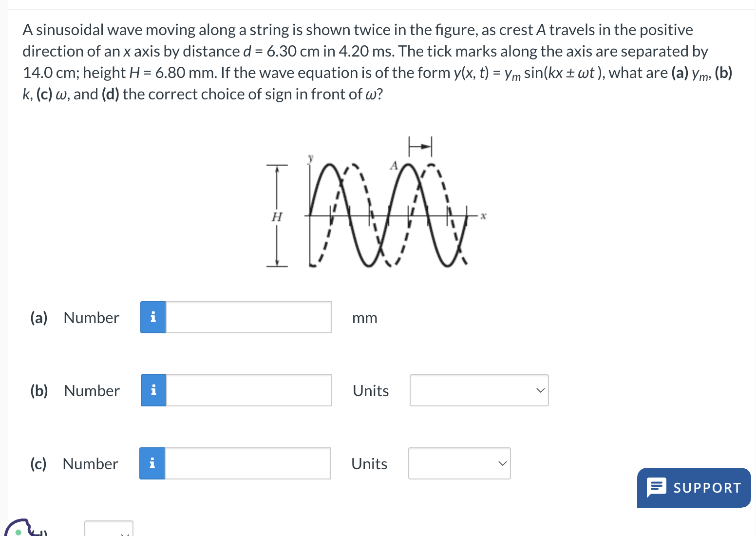Click the mm unit label for answer (a)

(x=364, y=318)
